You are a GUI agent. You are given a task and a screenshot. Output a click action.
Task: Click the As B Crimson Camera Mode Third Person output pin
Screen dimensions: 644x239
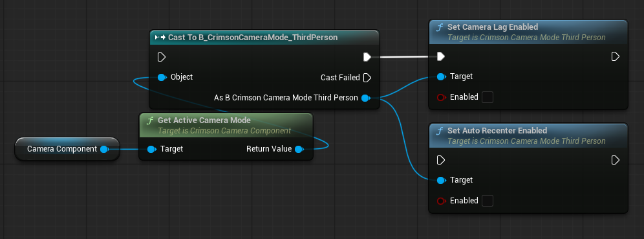365,98
